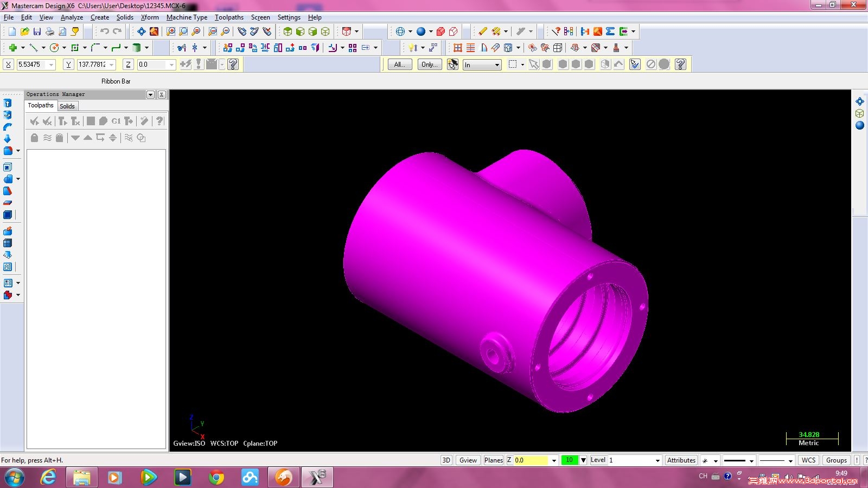This screenshot has height=488, width=868.
Task: Click the Fit to screen icon
Action: click(x=141, y=31)
